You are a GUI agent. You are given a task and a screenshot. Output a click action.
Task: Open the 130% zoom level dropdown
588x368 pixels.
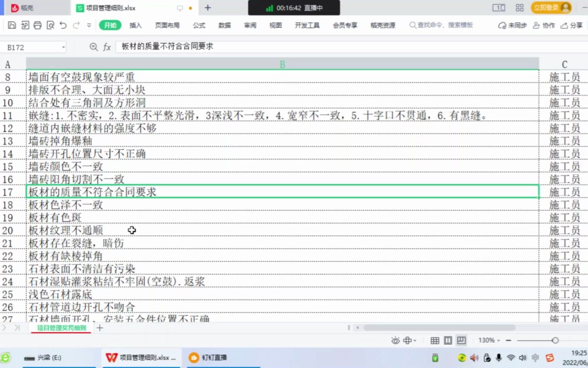489,340
